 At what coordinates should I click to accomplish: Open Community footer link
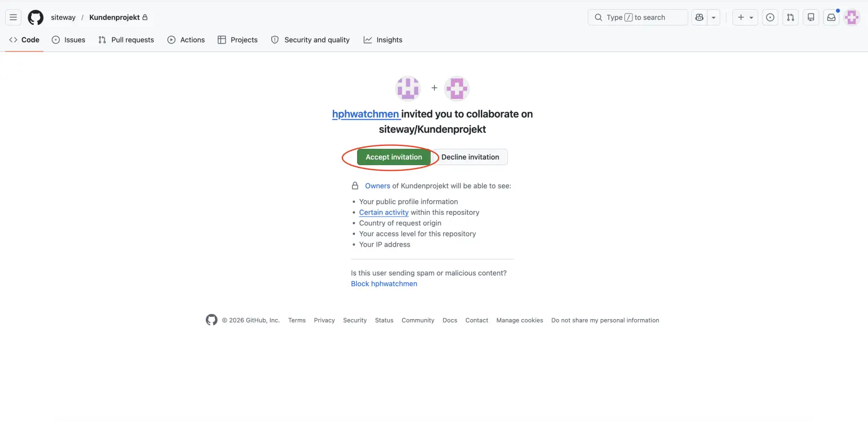pyautogui.click(x=418, y=320)
